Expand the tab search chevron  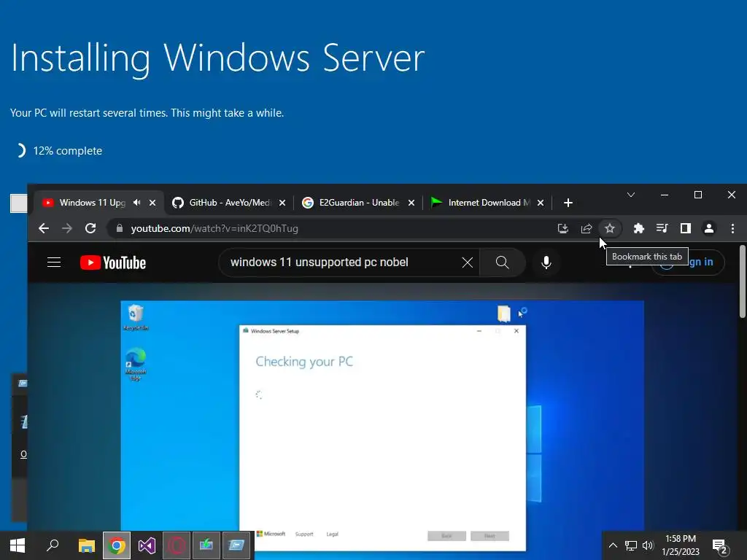(631, 195)
